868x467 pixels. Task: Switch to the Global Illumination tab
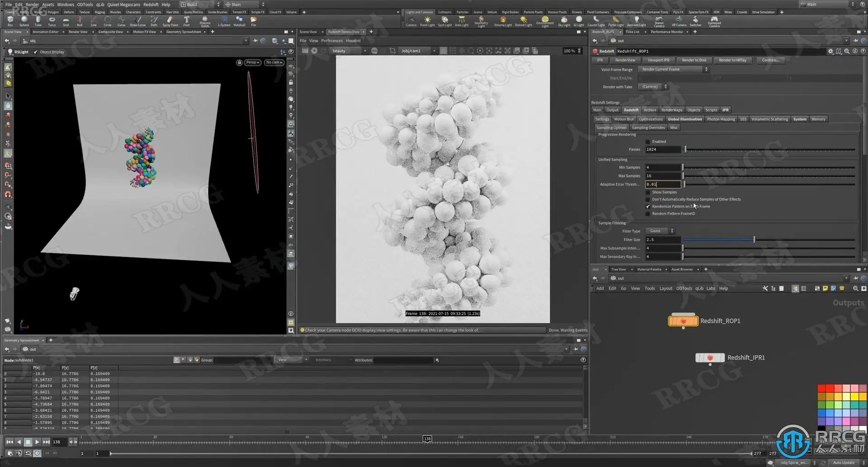(684, 119)
